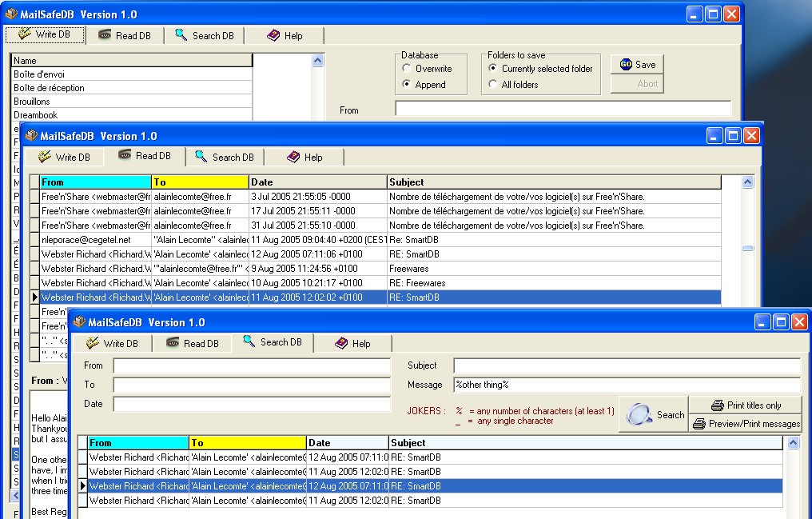This screenshot has width=812, height=519.
Task: Open Read DB tab in back window
Action: (125, 36)
